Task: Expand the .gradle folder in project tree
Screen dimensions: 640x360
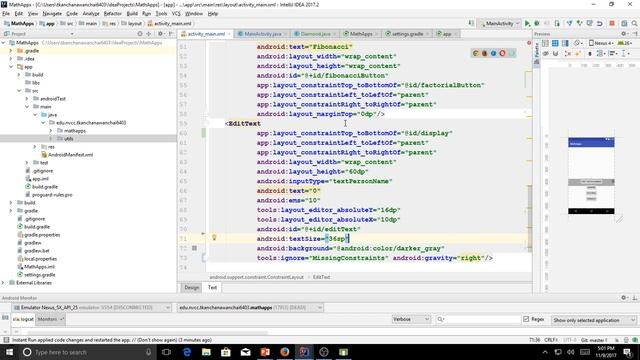Action: pos(11,51)
